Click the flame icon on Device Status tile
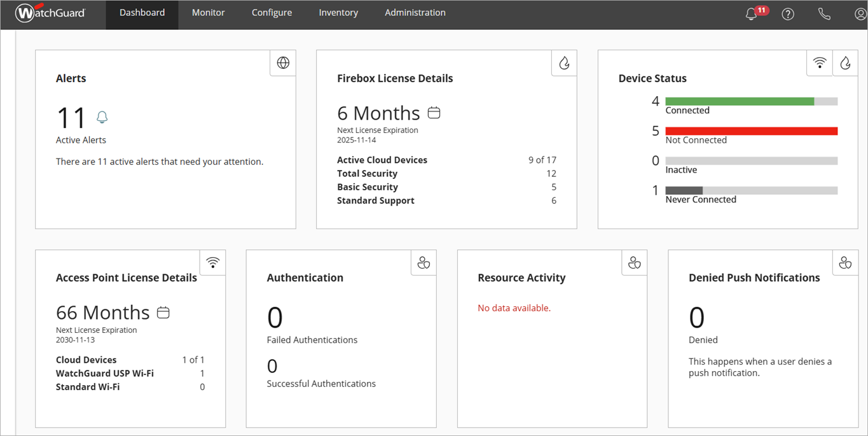 point(845,62)
